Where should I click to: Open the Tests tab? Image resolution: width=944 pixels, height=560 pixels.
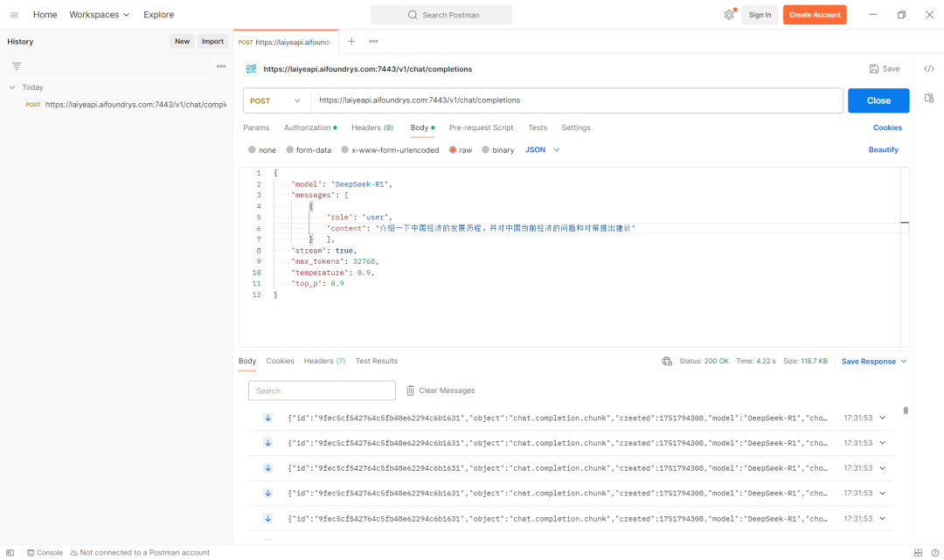click(x=538, y=128)
